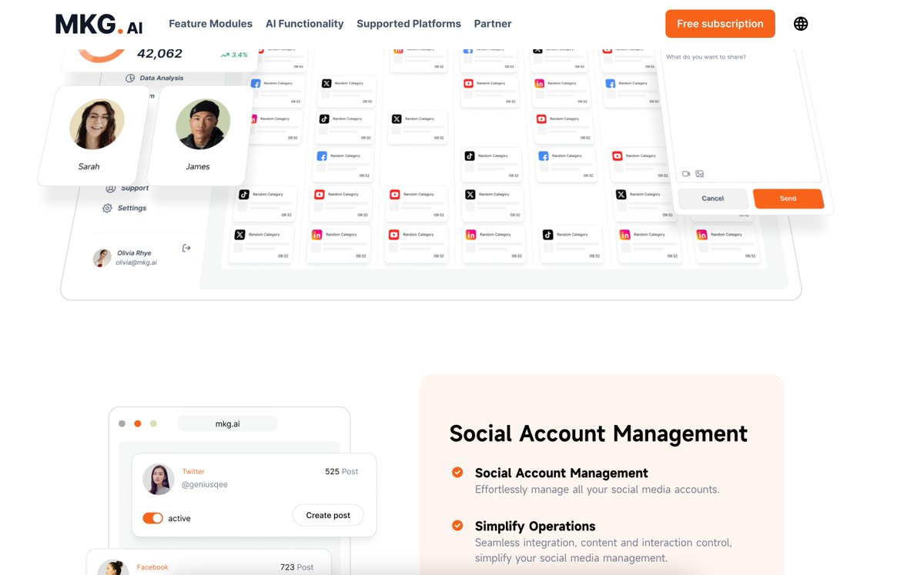Click the mkg.ai address bar in the browser mockup

point(227,423)
